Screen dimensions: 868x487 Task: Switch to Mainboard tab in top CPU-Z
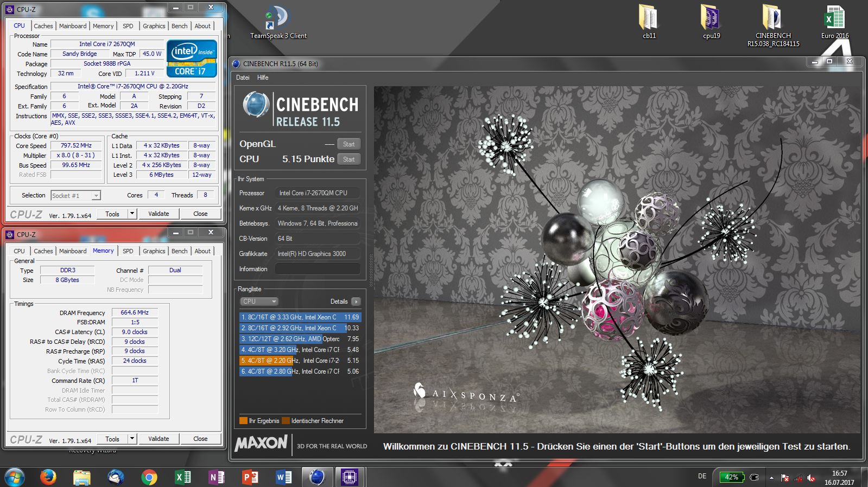[x=73, y=26]
